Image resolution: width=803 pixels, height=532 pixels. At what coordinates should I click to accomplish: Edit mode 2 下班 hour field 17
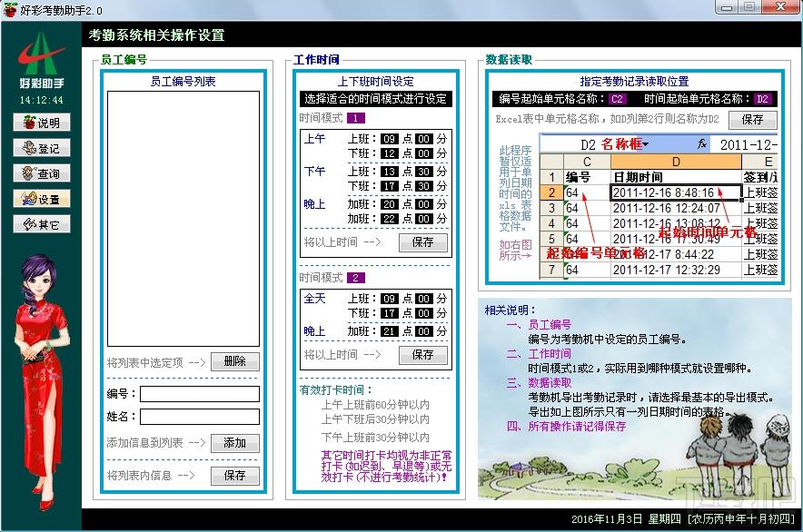point(389,313)
